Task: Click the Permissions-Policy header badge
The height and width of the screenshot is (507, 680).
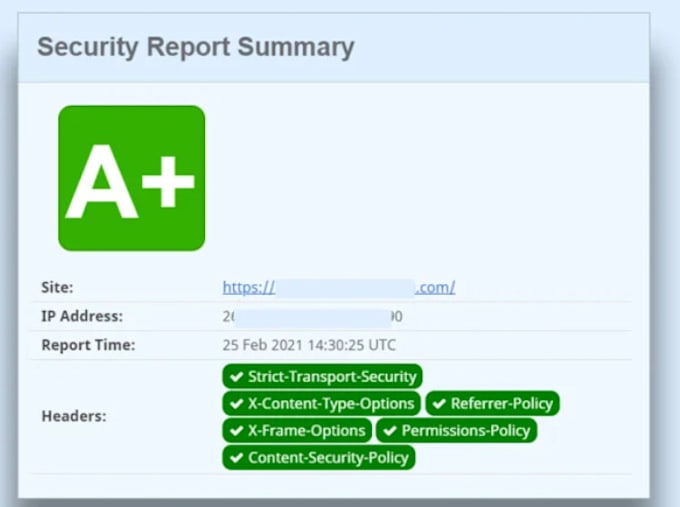Action: pyautogui.click(x=457, y=431)
